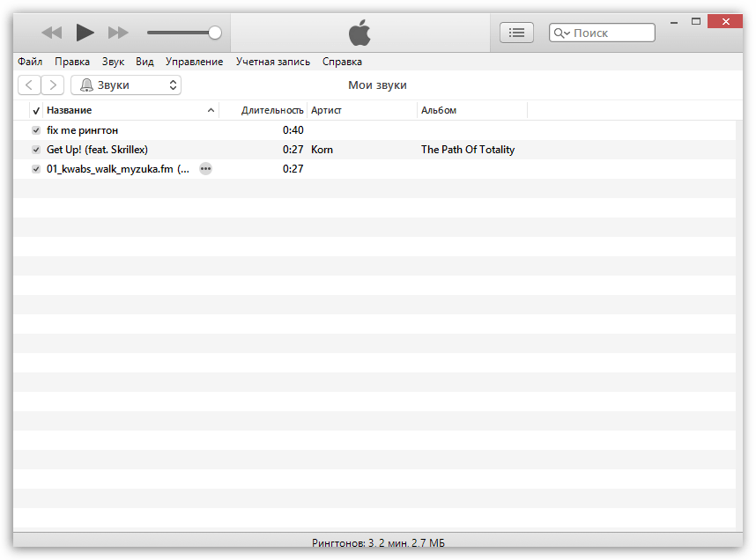Click the forward navigation arrow

click(x=53, y=85)
